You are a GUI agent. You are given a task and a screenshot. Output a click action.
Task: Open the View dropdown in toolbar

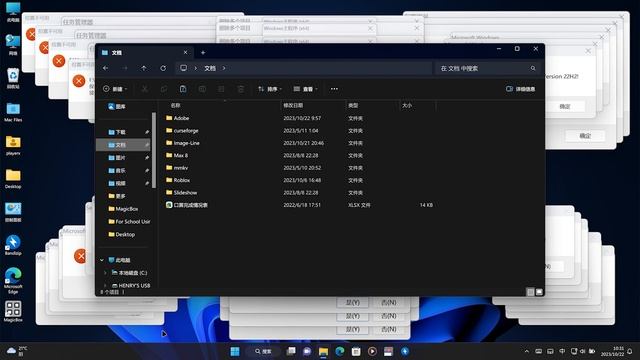pos(305,89)
